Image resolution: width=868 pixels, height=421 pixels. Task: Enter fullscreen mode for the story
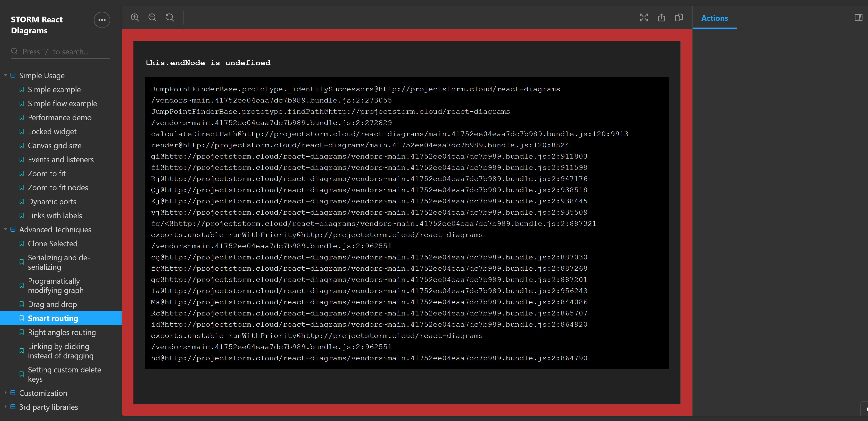pyautogui.click(x=644, y=17)
